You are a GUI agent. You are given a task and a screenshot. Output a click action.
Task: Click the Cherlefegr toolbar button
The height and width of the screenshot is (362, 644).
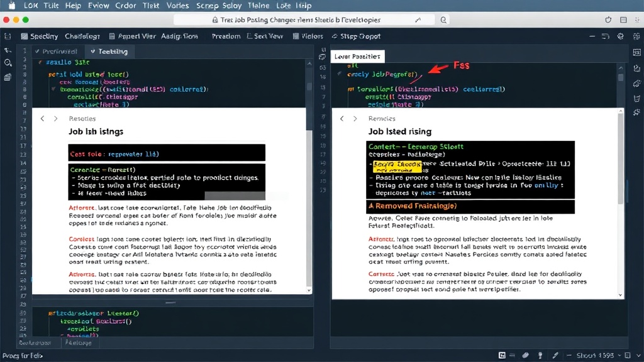pyautogui.click(x=82, y=36)
